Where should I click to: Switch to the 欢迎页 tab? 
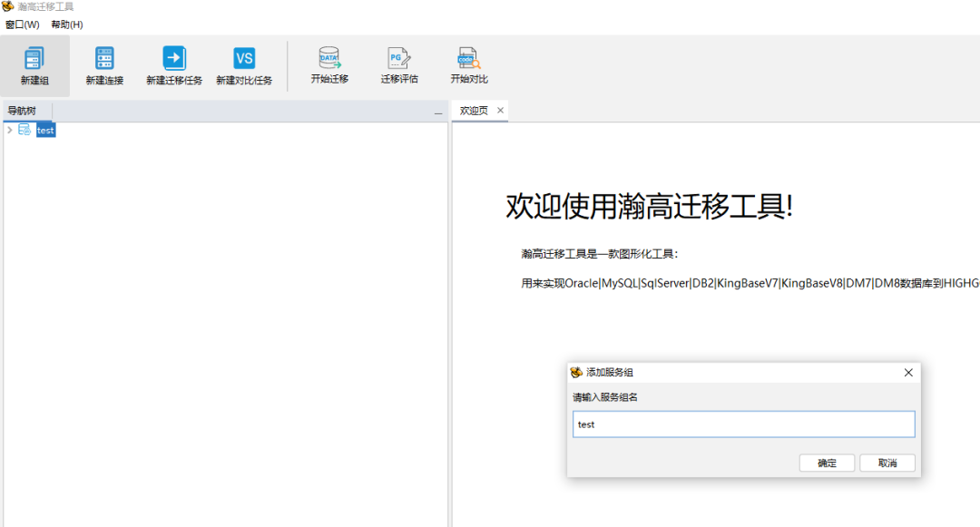tap(474, 111)
